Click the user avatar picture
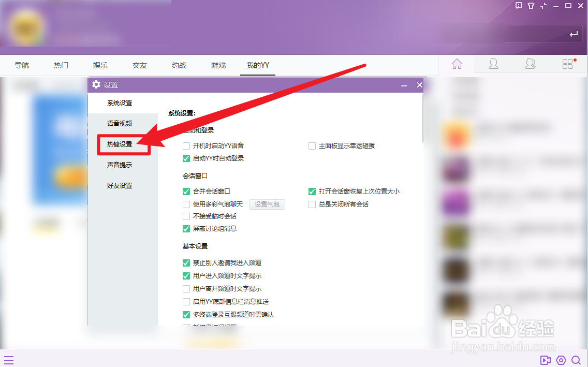The height and width of the screenshot is (367, 588). pyautogui.click(x=27, y=27)
